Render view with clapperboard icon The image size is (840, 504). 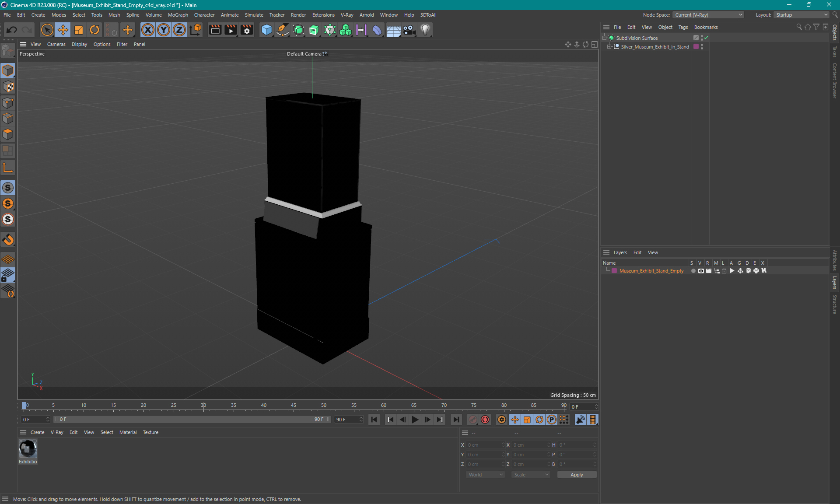pyautogui.click(x=215, y=30)
